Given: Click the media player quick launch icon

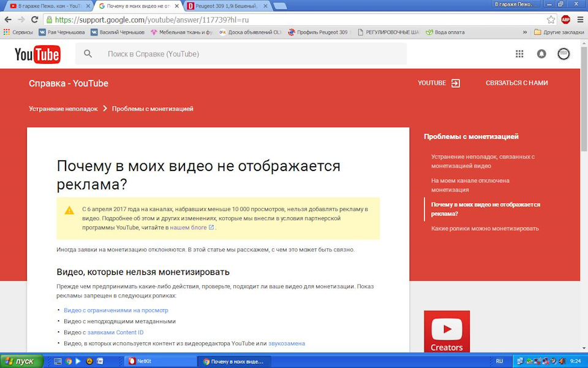Looking at the screenshot, I should (x=78, y=361).
